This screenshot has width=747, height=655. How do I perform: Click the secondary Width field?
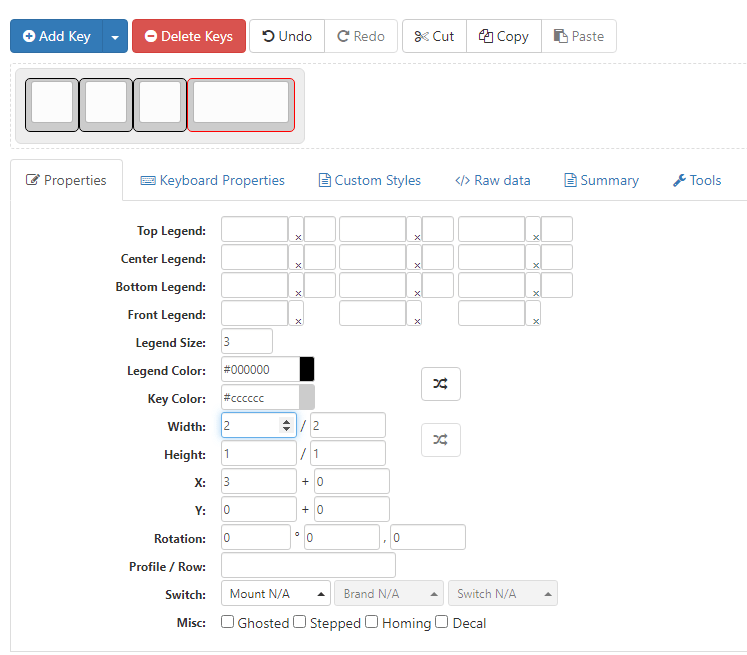[348, 425]
